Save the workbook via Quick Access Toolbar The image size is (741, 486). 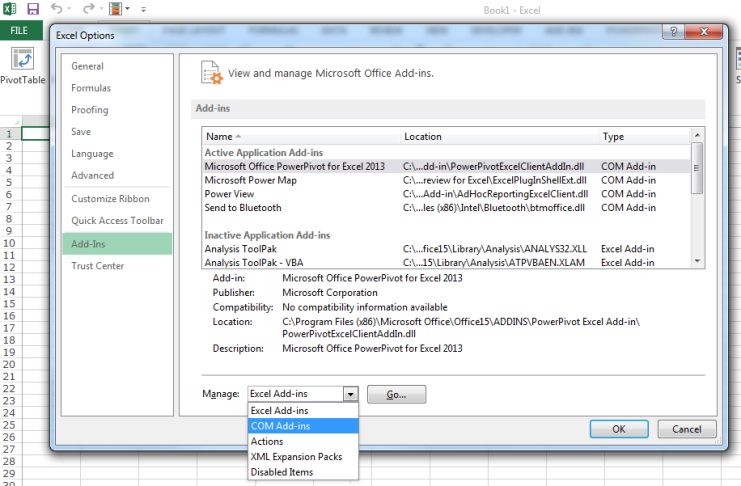click(33, 9)
